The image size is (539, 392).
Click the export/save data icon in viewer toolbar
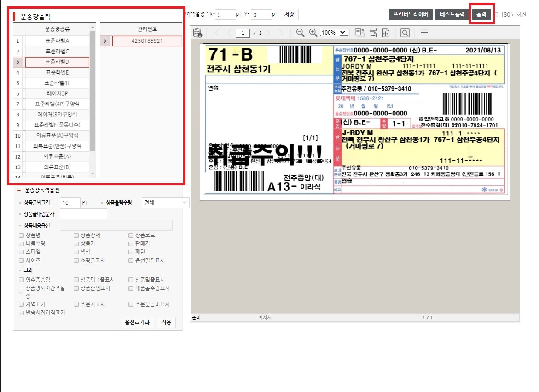[197, 33]
